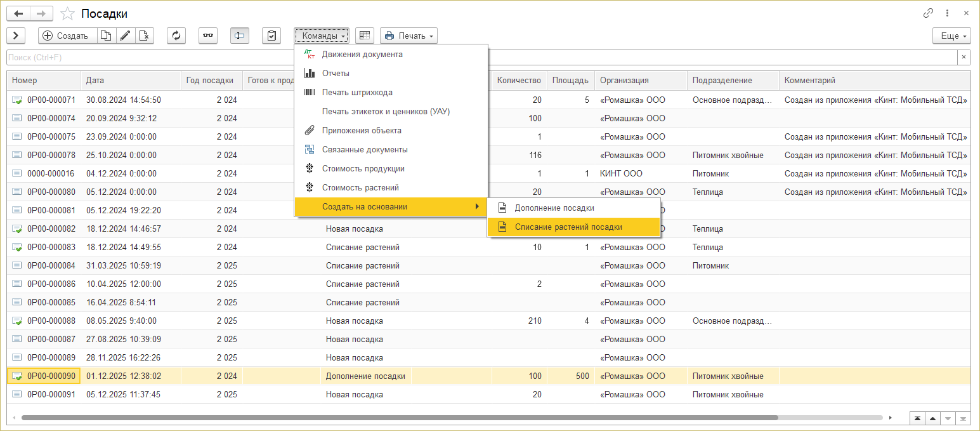Select Списание растений посадки submenu item
The height and width of the screenshot is (431, 980).
coord(568,227)
